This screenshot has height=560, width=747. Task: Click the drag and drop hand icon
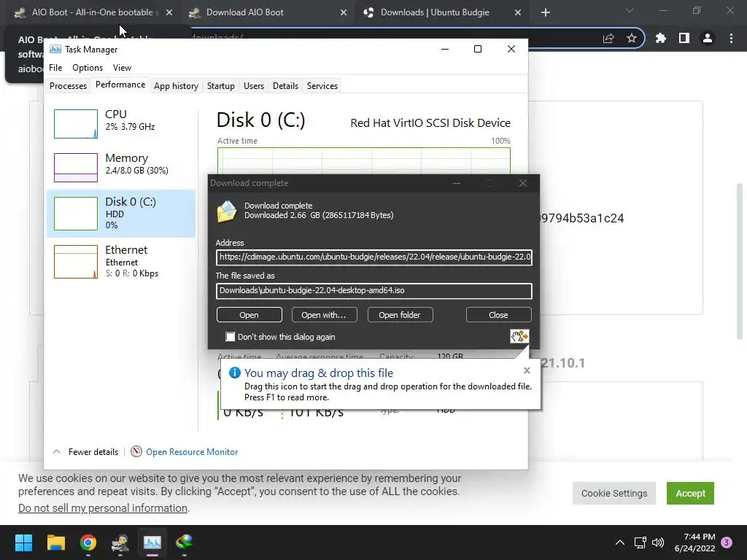519,336
